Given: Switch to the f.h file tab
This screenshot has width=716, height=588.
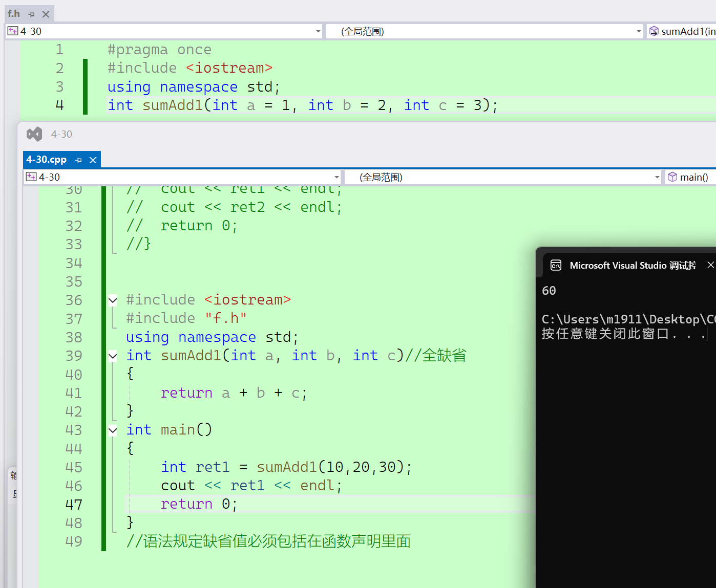Looking at the screenshot, I should (14, 14).
